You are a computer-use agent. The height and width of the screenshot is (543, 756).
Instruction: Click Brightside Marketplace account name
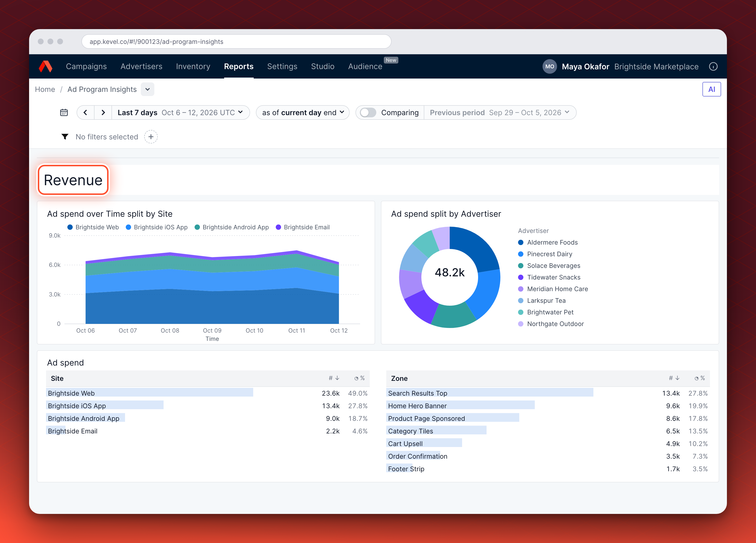tap(656, 66)
